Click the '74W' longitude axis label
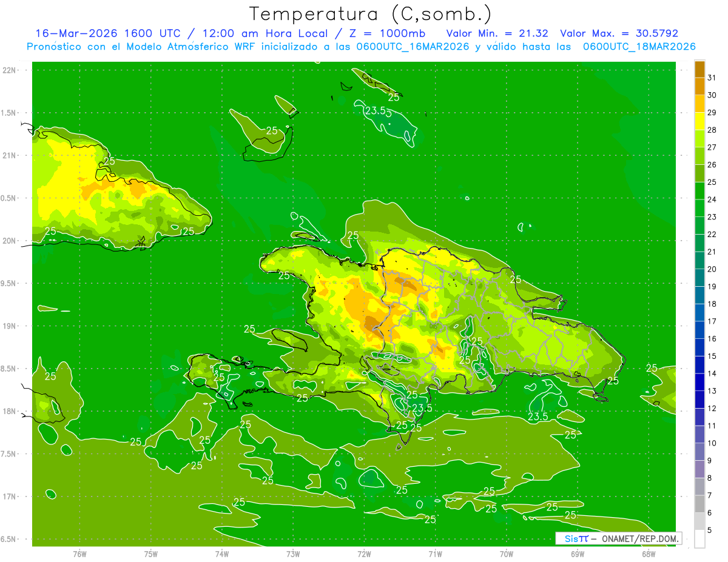This screenshot has width=728, height=562. (x=221, y=554)
